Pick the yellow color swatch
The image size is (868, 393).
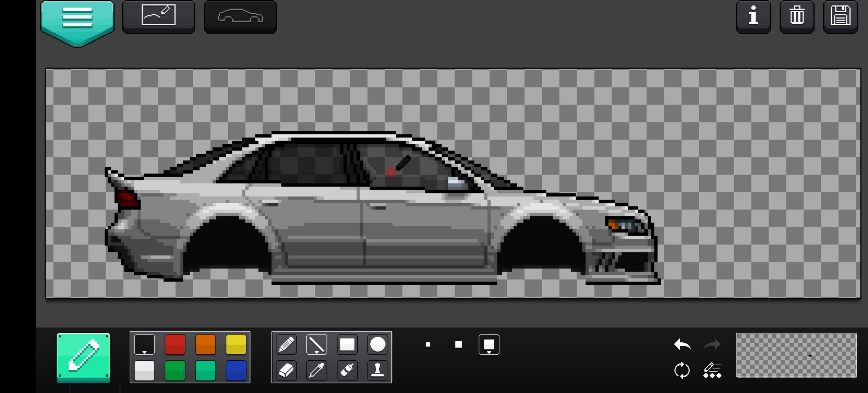coord(236,344)
